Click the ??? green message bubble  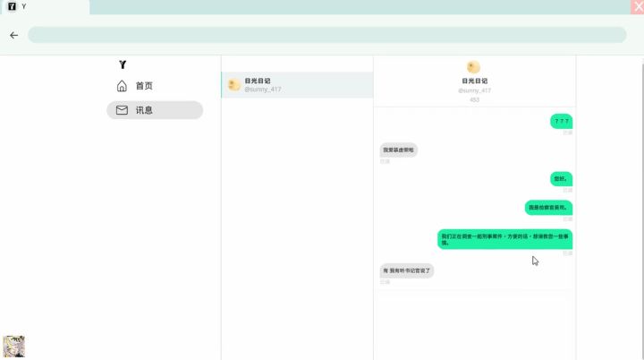pyautogui.click(x=562, y=122)
